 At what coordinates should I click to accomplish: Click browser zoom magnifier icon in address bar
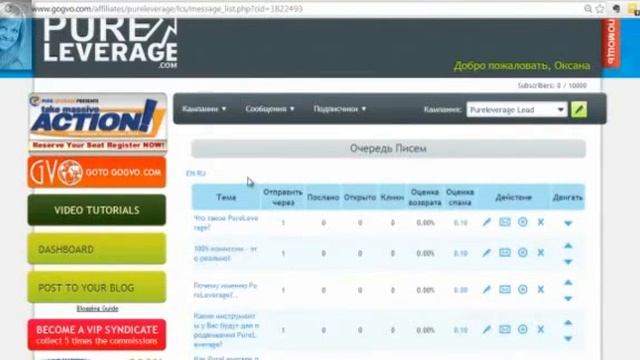(x=588, y=9)
